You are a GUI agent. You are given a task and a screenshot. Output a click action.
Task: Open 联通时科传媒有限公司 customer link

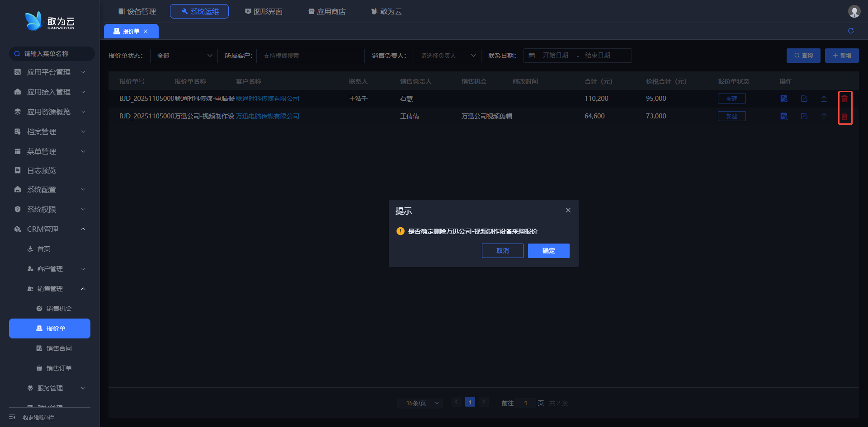point(268,99)
